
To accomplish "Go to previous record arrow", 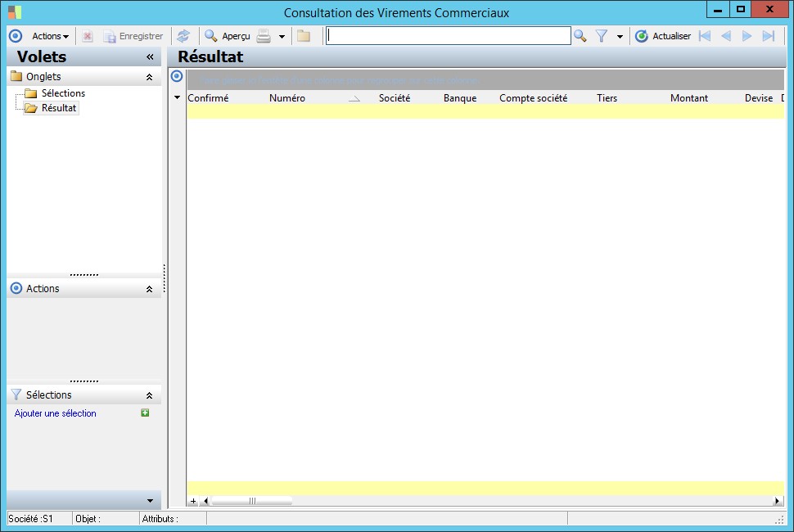I will point(726,36).
